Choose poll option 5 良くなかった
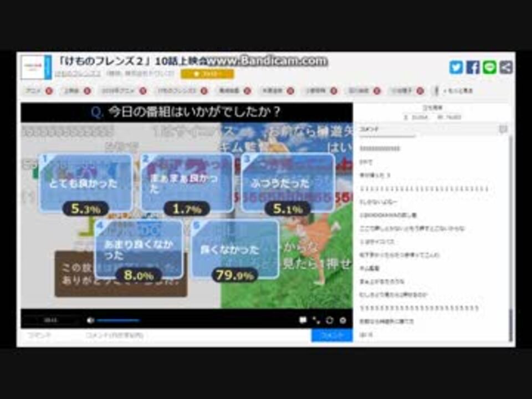The width and height of the screenshot is (532, 399). pyautogui.click(x=235, y=249)
